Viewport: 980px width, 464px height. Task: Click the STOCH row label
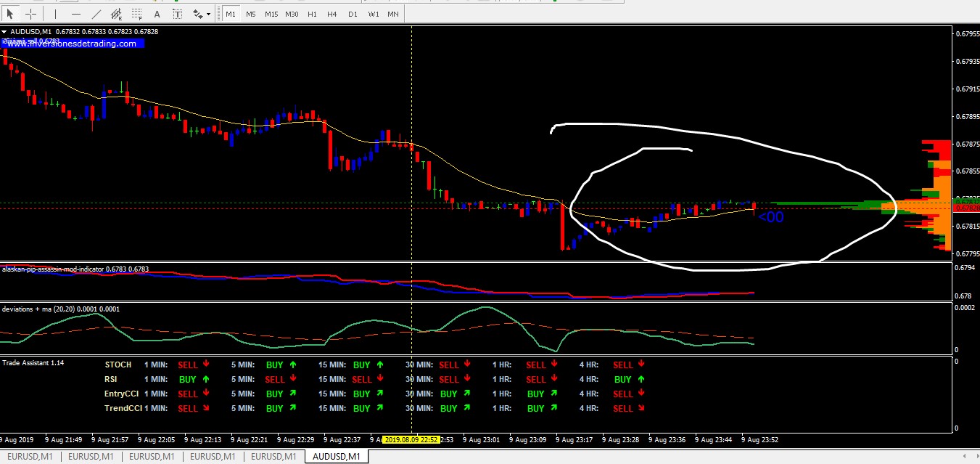118,365
